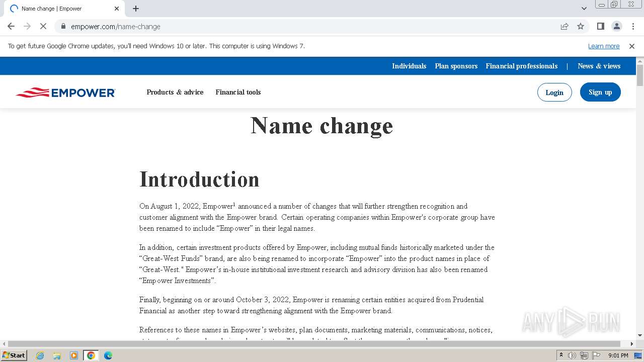Open the Individuals section
The image size is (644, 362).
(x=409, y=66)
